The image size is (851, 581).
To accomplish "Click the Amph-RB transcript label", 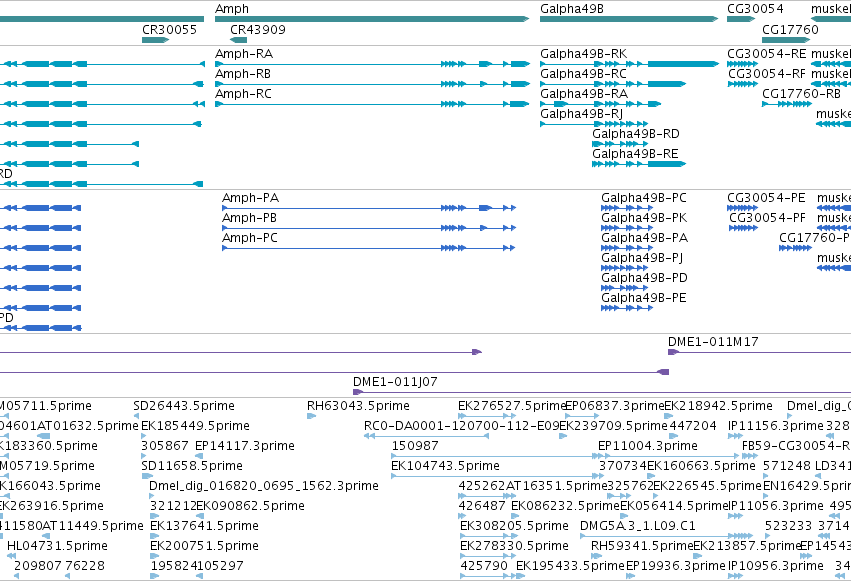I will (x=243, y=74).
